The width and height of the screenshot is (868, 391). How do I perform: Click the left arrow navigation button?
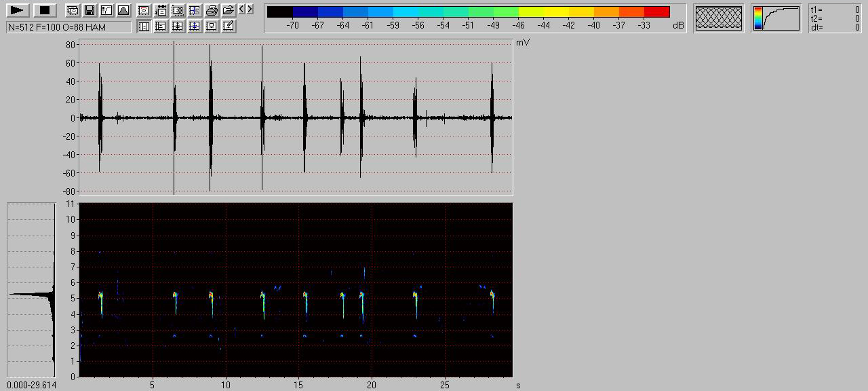(242, 10)
